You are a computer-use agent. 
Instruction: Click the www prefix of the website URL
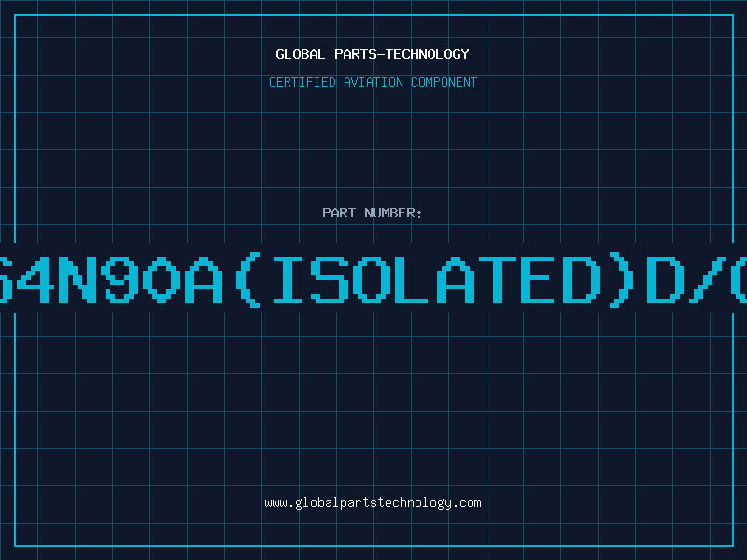point(276,503)
